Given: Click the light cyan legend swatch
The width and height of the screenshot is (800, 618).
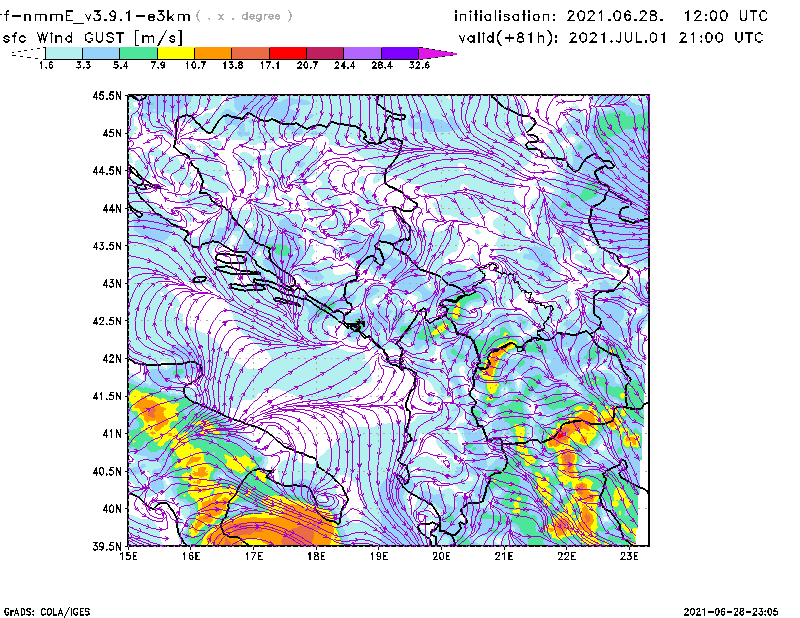Looking at the screenshot, I should (x=64, y=53).
